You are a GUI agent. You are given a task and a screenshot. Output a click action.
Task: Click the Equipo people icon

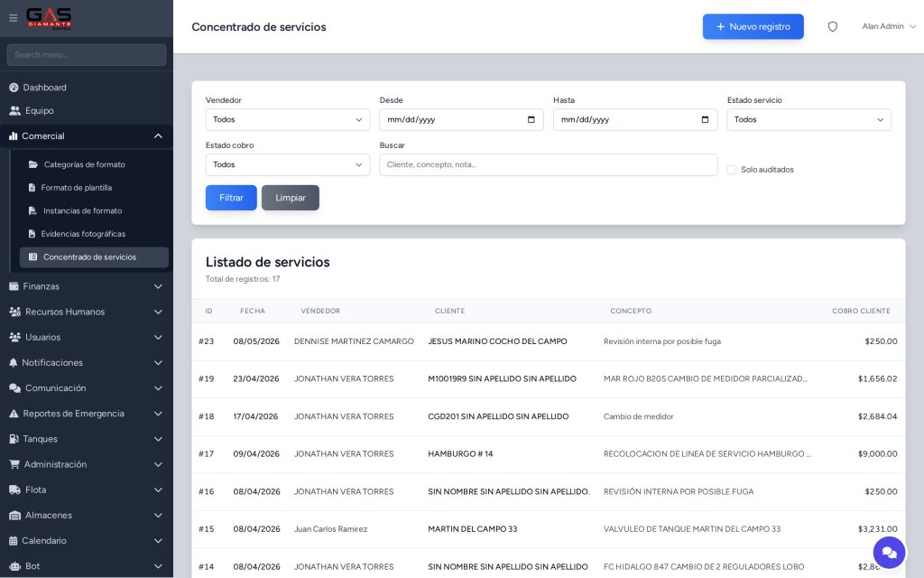point(14,110)
